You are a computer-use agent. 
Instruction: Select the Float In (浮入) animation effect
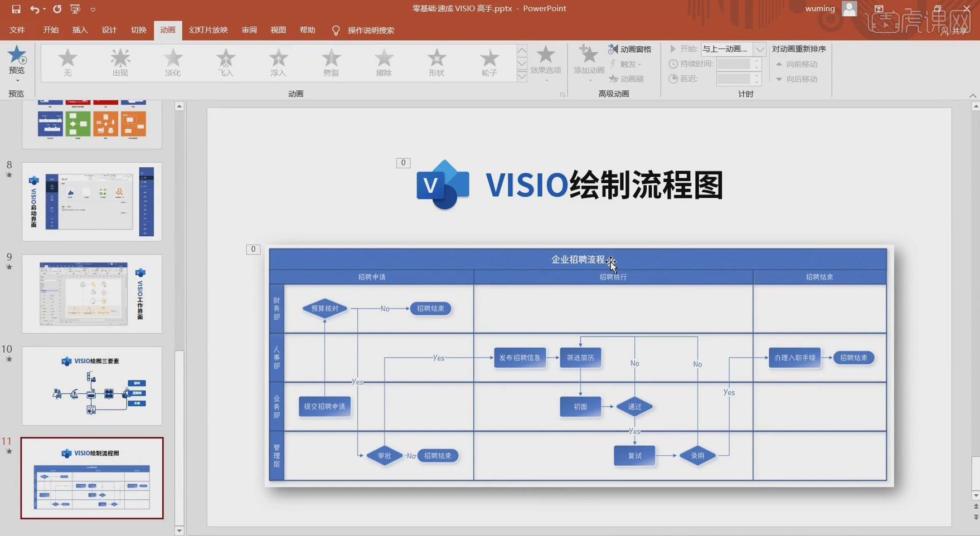pyautogui.click(x=278, y=62)
